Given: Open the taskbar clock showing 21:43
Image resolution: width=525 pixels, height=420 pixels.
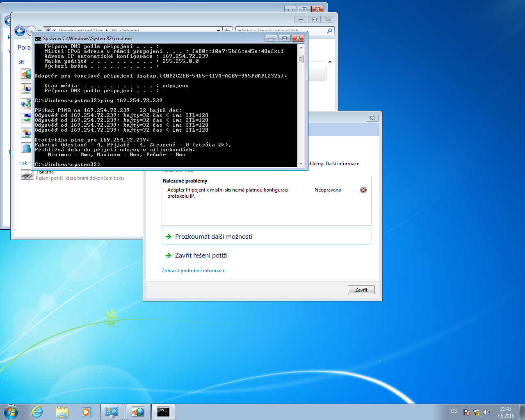Looking at the screenshot, I should coord(506,412).
